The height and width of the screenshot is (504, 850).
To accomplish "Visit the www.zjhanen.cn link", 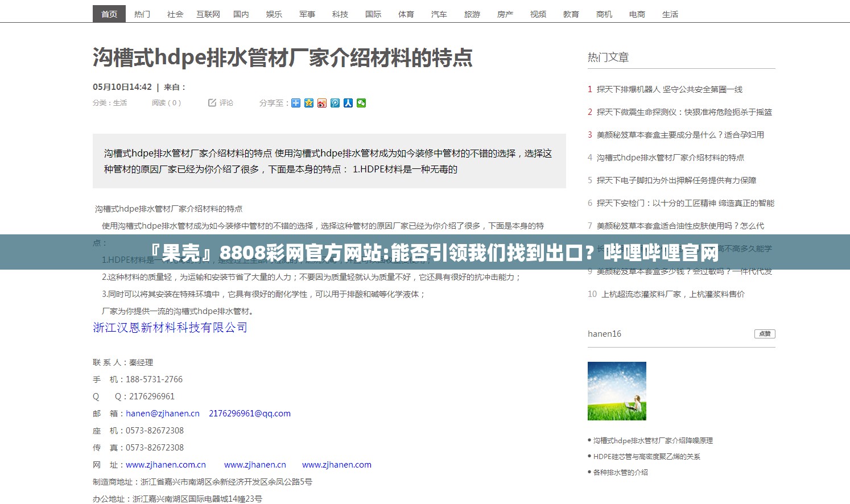I will (255, 465).
